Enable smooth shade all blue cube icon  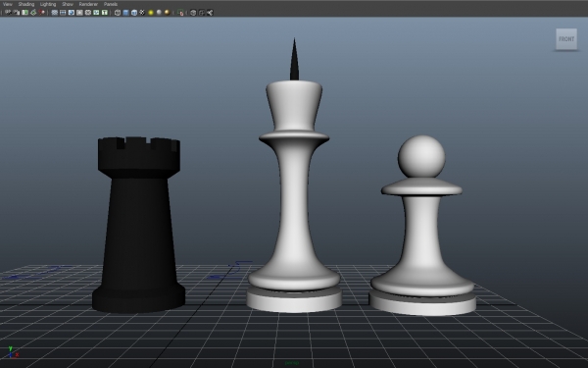click(x=125, y=13)
